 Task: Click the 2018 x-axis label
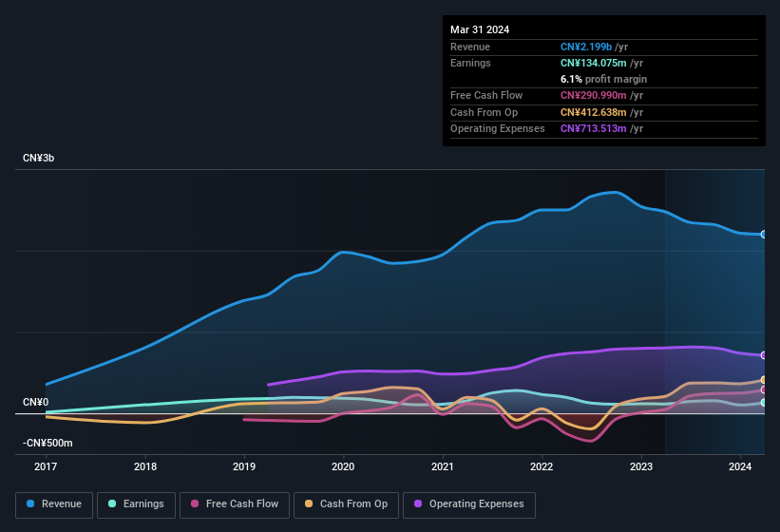tap(145, 466)
